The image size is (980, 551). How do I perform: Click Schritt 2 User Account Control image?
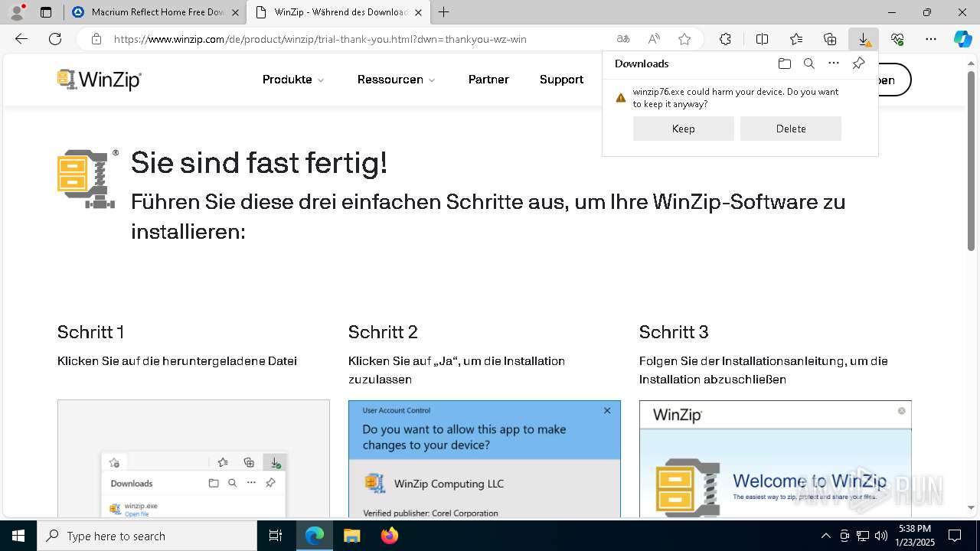click(485, 458)
